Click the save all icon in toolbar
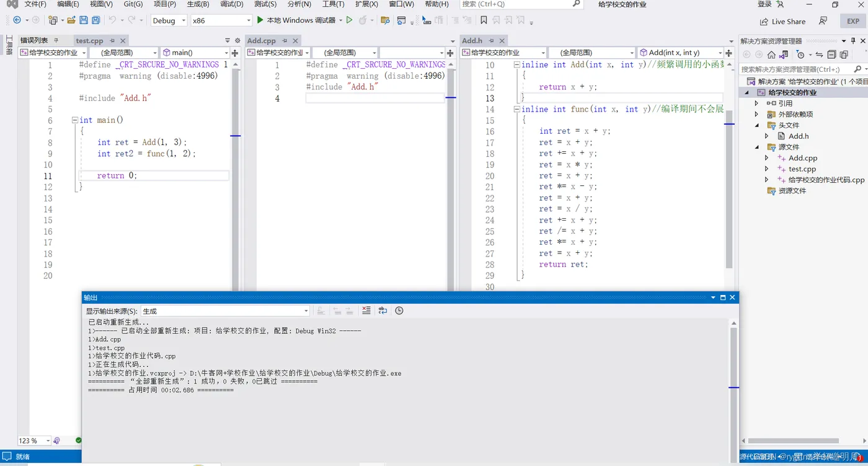This screenshot has height=466, width=868. (x=96, y=20)
